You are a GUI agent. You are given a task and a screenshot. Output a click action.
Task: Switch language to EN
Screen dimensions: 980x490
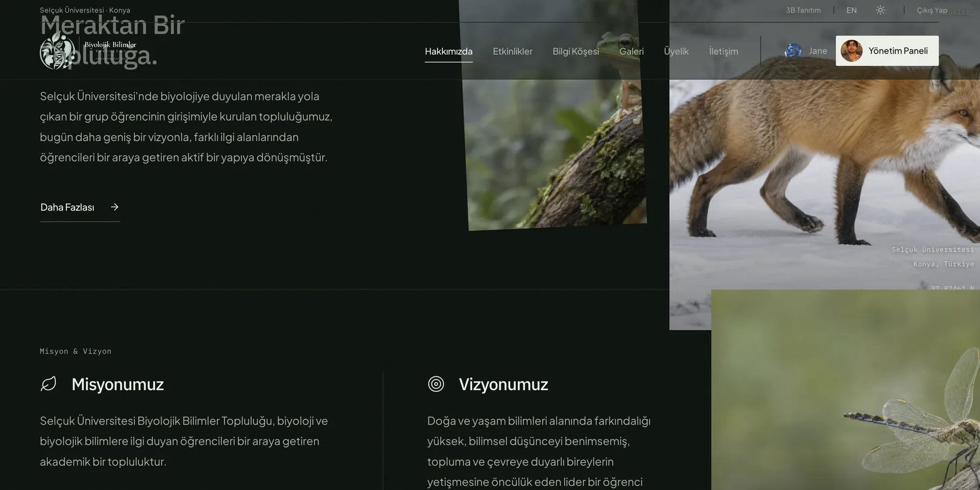coord(852,10)
